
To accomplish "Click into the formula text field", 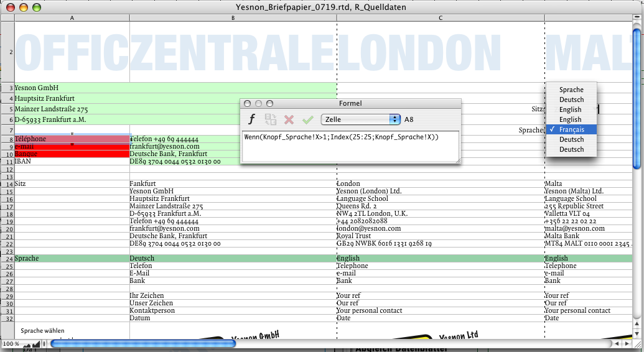I will [350, 146].
